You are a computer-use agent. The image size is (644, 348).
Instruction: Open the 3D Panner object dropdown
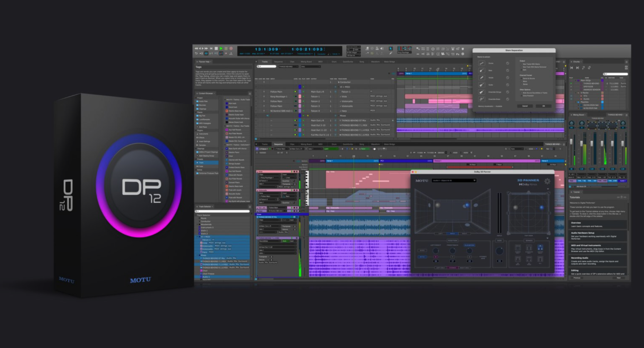click(454, 181)
